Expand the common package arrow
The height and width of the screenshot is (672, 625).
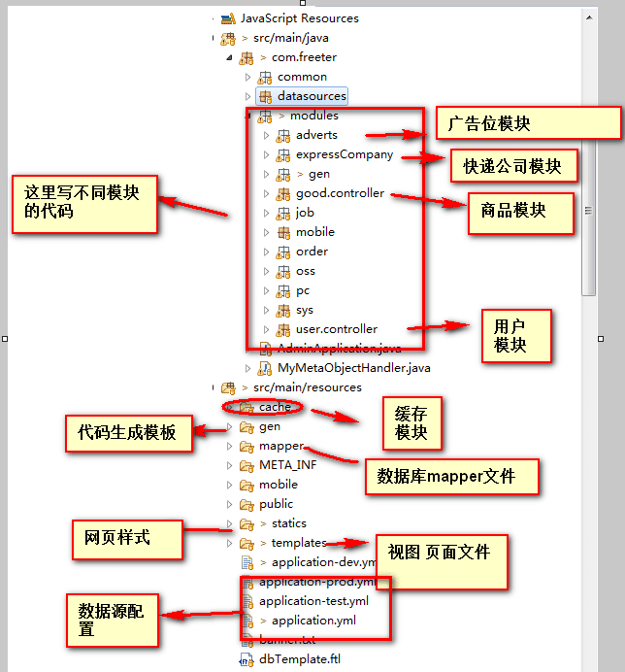click(247, 77)
